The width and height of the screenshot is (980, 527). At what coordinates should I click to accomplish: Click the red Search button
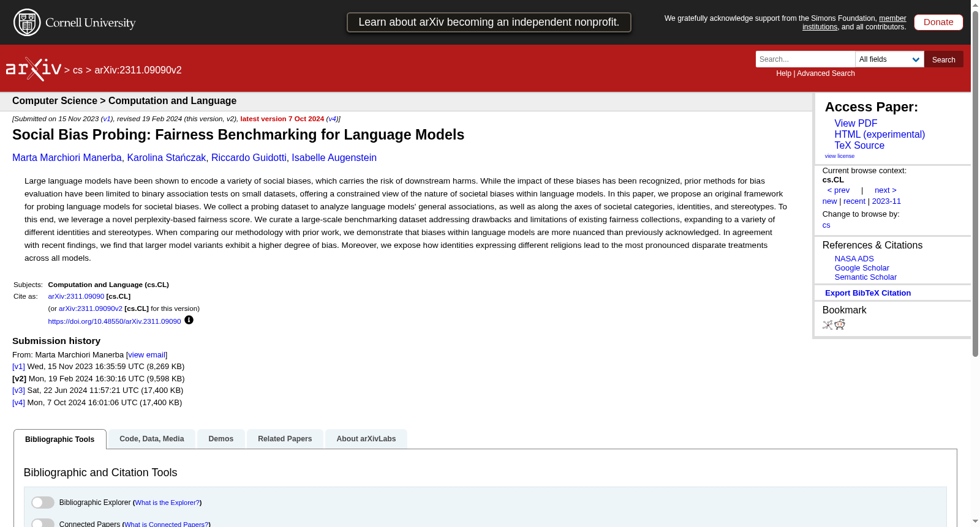pos(944,59)
